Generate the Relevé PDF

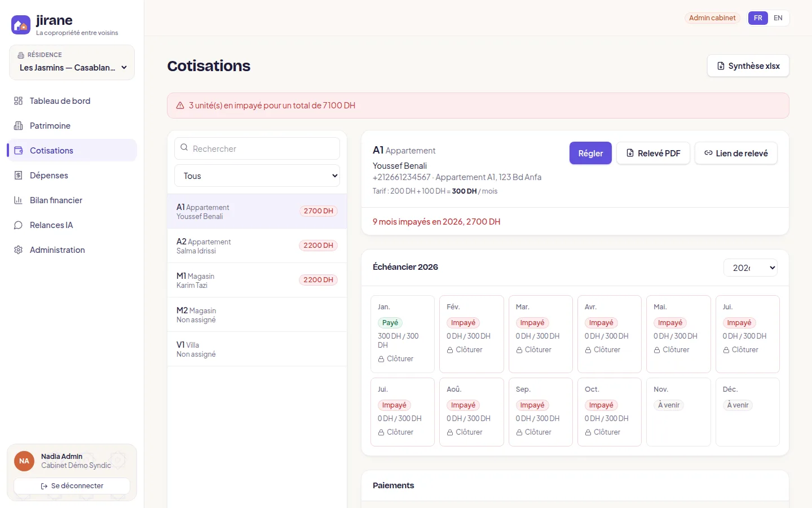[x=653, y=153]
